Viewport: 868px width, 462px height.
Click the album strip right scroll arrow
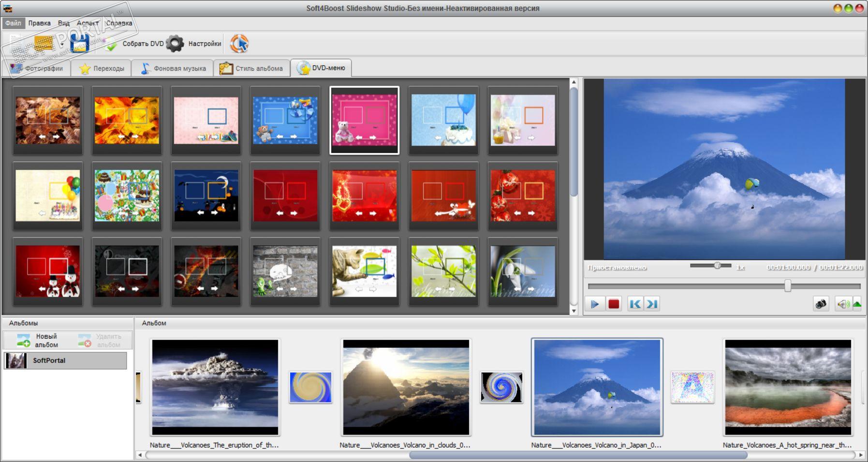coord(861,455)
